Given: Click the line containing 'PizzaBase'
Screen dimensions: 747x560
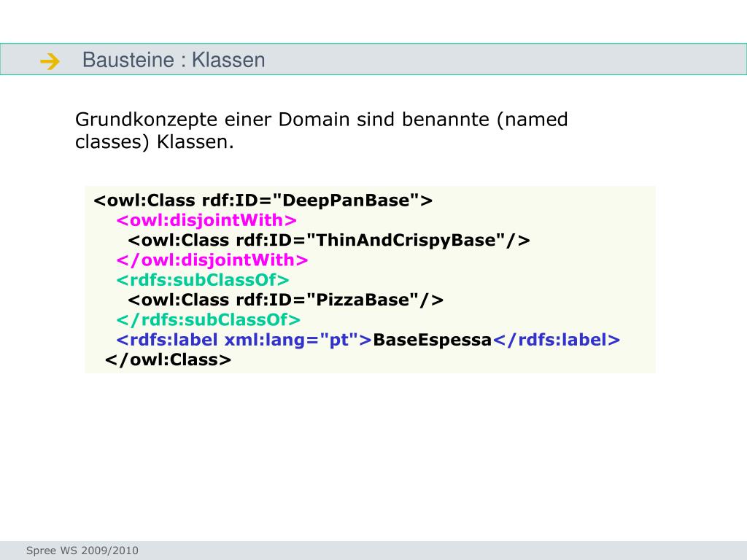Looking at the screenshot, I should pyautogui.click(x=285, y=300).
